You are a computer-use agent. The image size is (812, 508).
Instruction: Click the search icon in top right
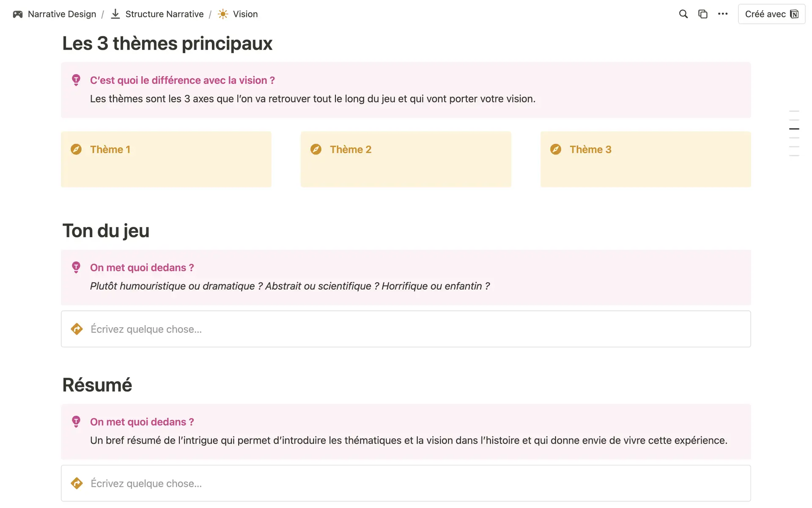pyautogui.click(x=683, y=14)
